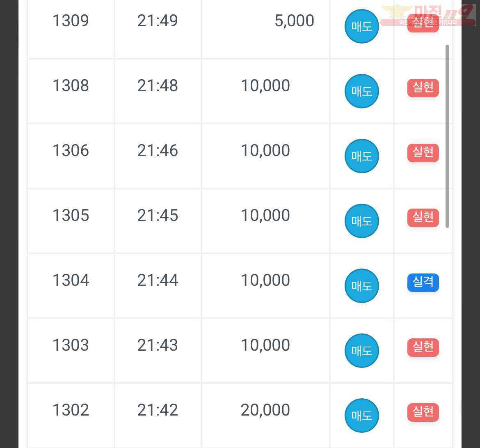Screen dimensions: 480x448
Task: Click the blue 실격 status tag
Action: (x=423, y=282)
